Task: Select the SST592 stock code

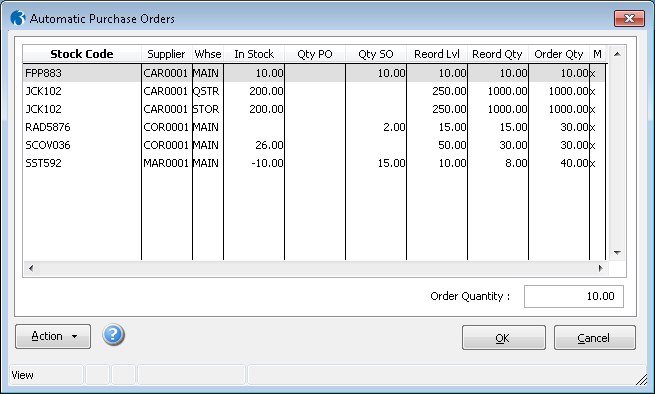Action: (43, 163)
